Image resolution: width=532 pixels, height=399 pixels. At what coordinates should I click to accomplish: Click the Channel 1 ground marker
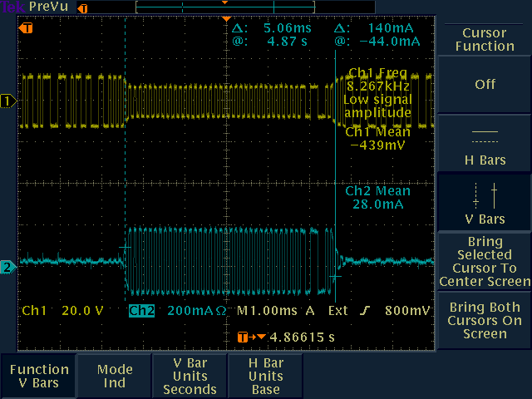point(7,101)
